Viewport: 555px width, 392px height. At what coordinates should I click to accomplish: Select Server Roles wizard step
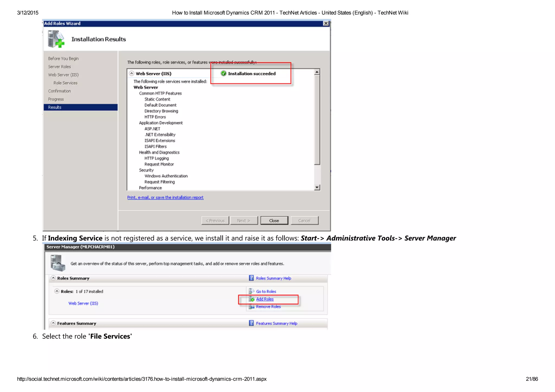[x=59, y=67]
